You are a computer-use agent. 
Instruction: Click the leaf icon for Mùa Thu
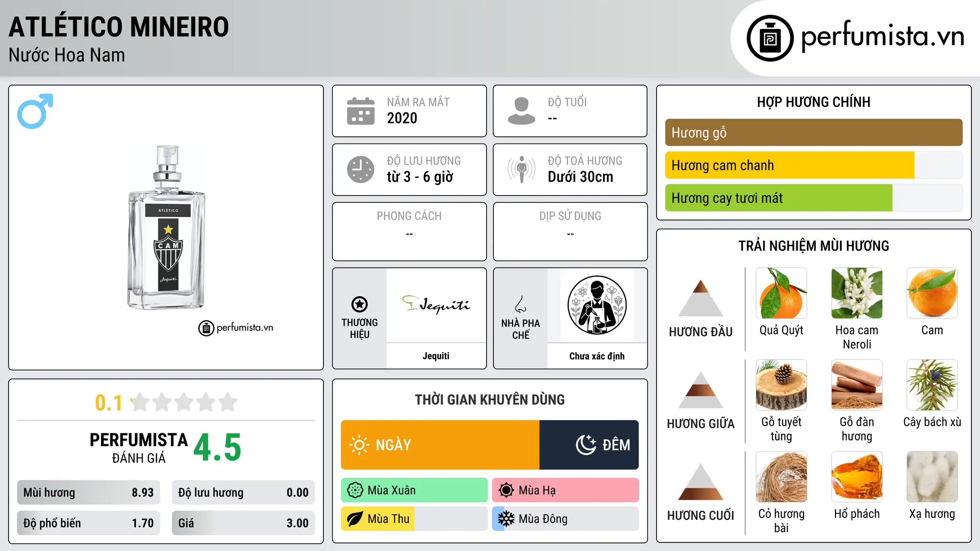coord(355,519)
